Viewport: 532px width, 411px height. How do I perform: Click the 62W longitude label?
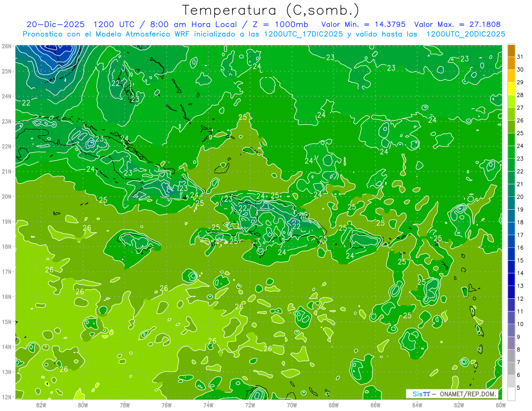coord(459,405)
